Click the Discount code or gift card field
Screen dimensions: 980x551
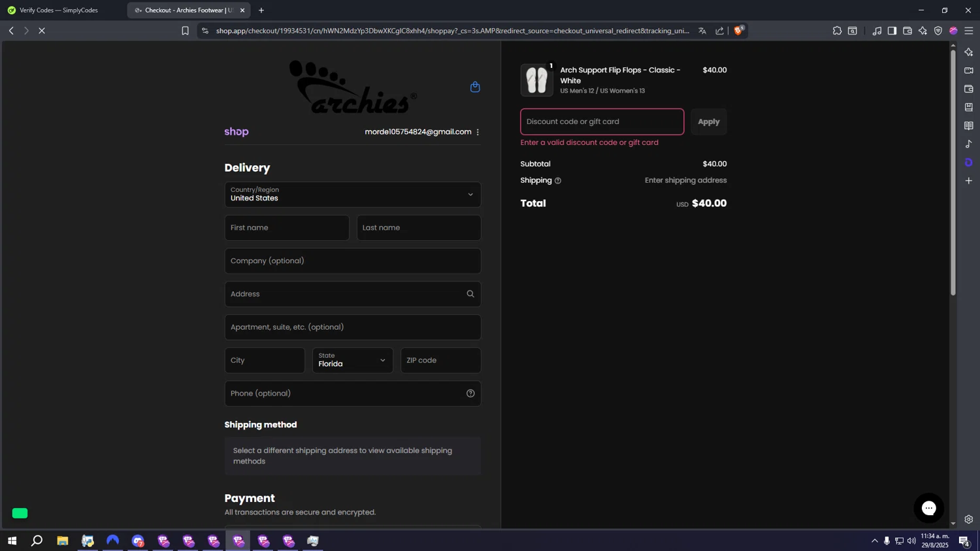pos(602,122)
